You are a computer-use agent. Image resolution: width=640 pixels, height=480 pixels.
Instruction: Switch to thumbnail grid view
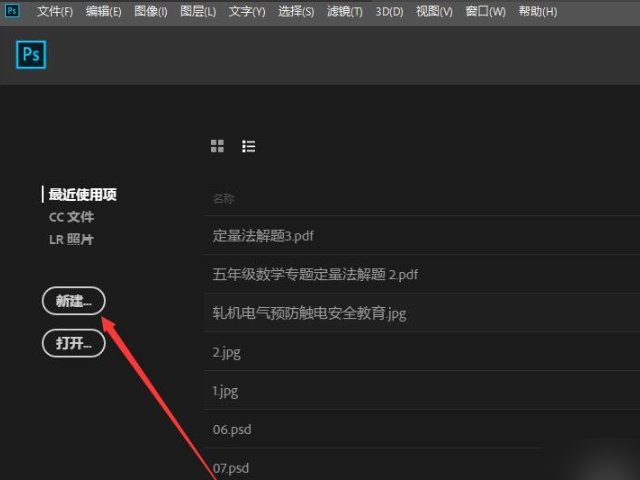point(217,146)
